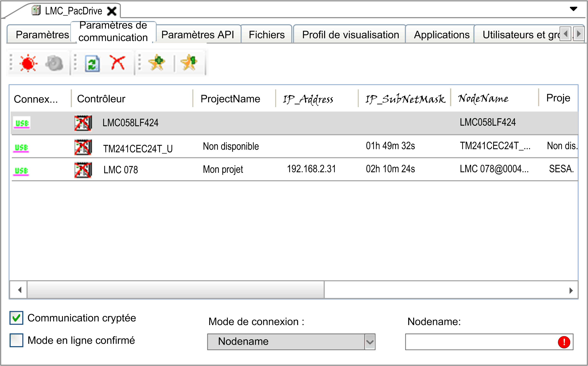
Task: Click the red exclamation icon in Nodename field
Action: (564, 342)
